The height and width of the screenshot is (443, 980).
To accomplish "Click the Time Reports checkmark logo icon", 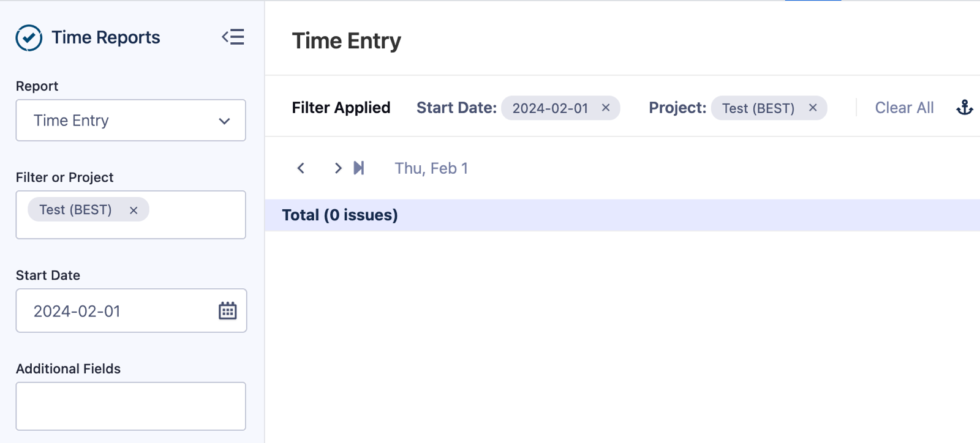I will tap(28, 37).
